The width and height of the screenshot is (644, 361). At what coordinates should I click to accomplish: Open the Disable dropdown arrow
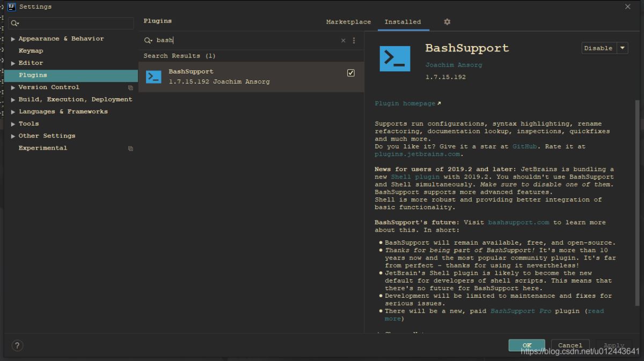622,48
